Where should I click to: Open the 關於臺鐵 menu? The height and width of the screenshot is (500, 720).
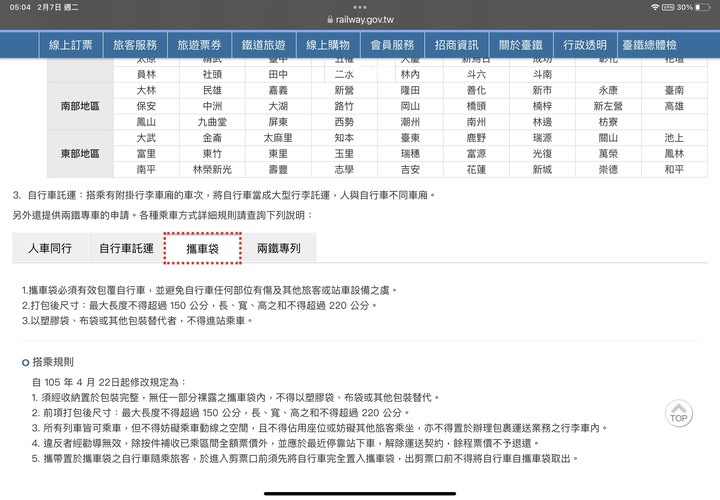coord(521,45)
